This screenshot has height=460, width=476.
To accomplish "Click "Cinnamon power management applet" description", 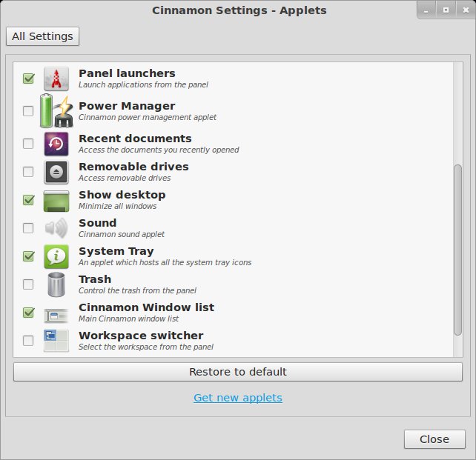I will pyautogui.click(x=148, y=117).
